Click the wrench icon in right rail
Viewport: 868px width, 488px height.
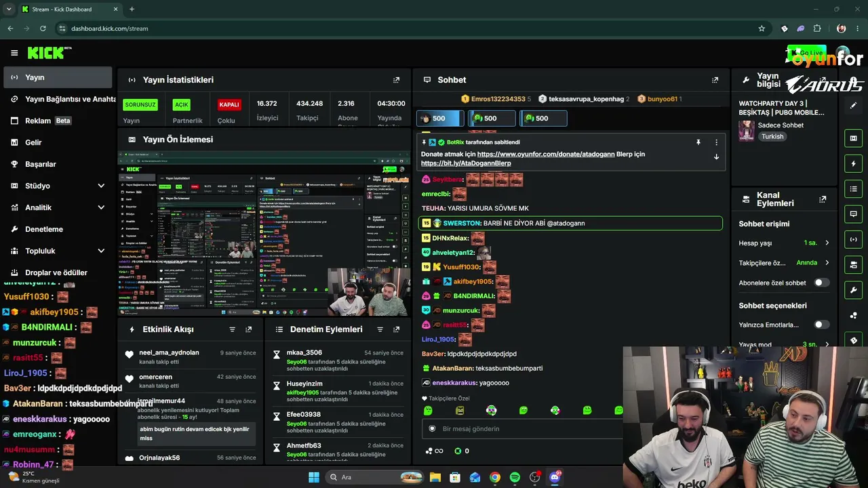point(853,290)
